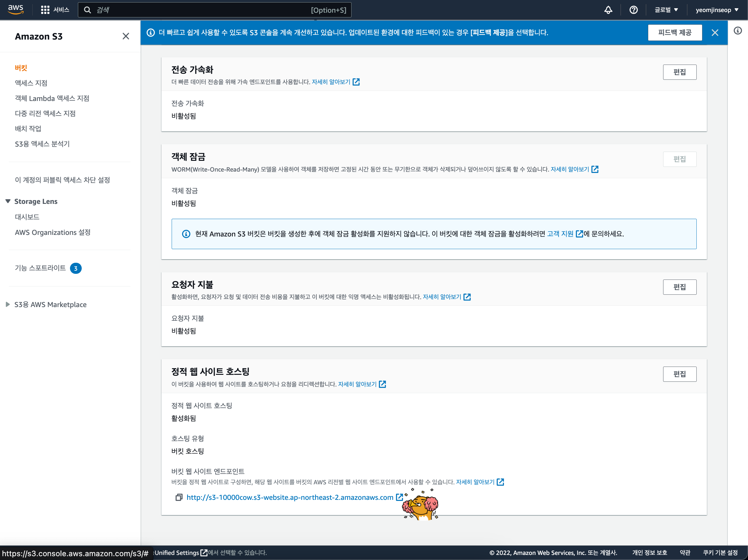This screenshot has height=560, width=748.
Task: Click the 피드백 제공 button
Action: click(x=674, y=32)
